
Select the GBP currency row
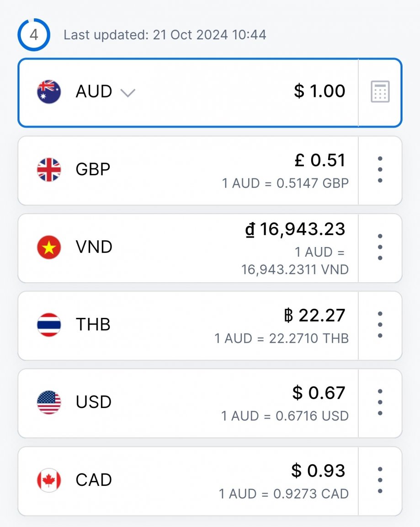188,170
